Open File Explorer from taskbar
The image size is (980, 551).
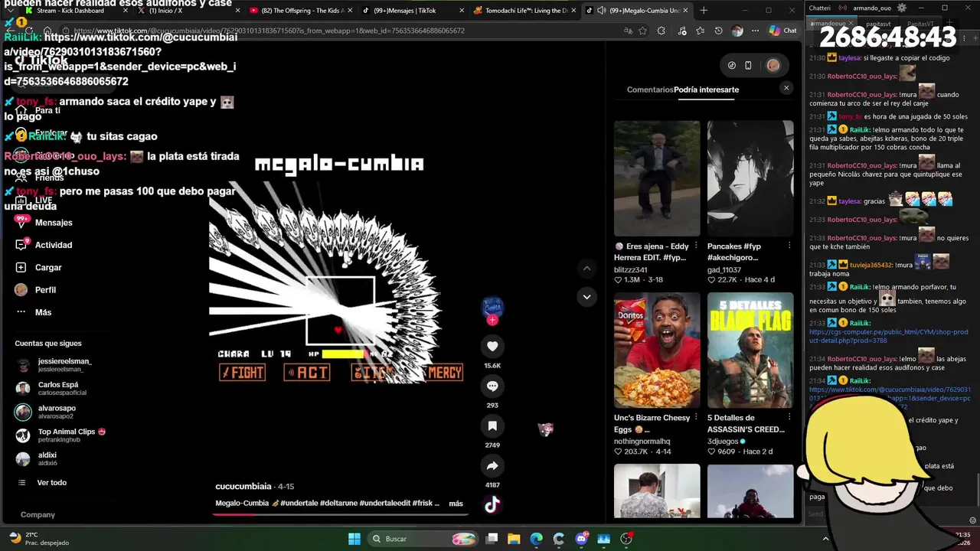click(x=514, y=539)
